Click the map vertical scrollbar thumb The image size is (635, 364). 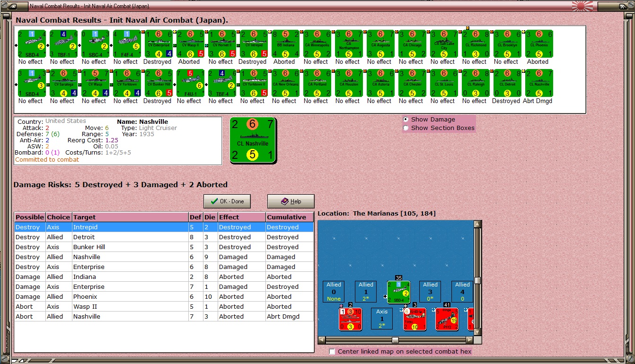(478, 280)
